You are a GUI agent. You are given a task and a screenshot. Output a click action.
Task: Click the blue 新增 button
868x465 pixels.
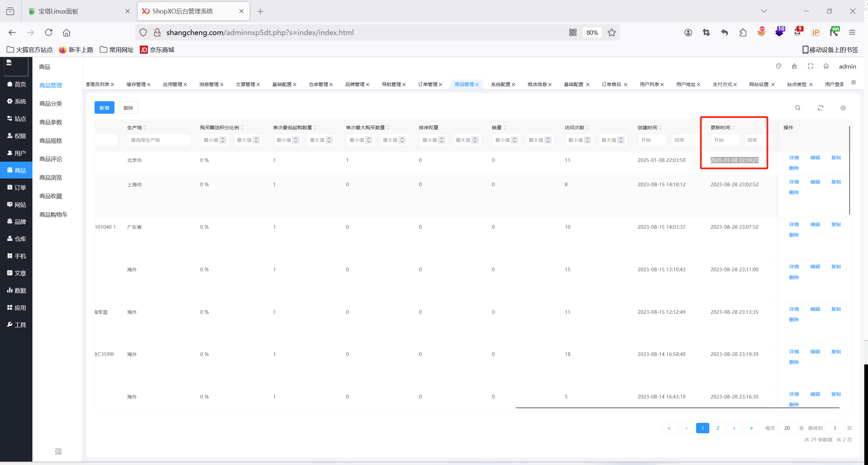[104, 108]
